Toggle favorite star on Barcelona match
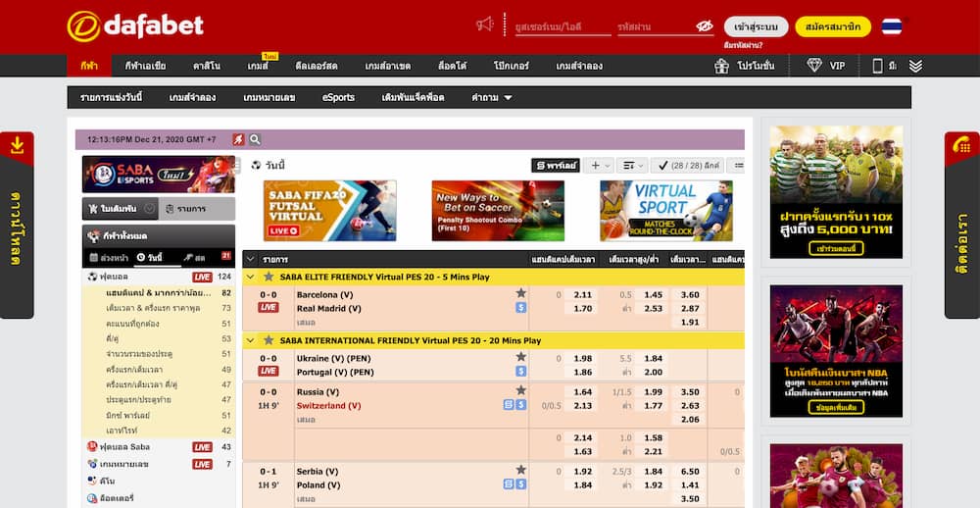Screen dimensions: 980x508 [x=520, y=293]
